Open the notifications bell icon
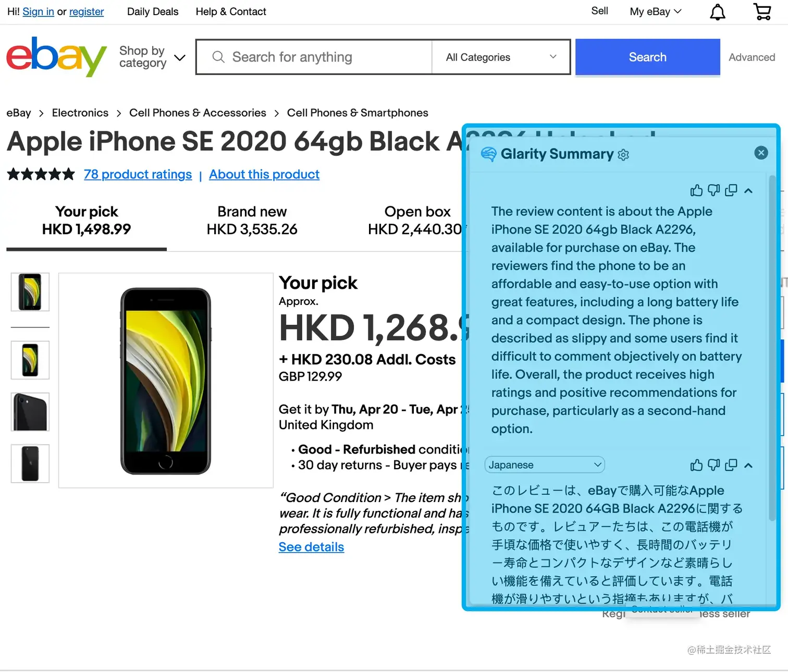Image resolution: width=788 pixels, height=672 pixels. point(718,12)
